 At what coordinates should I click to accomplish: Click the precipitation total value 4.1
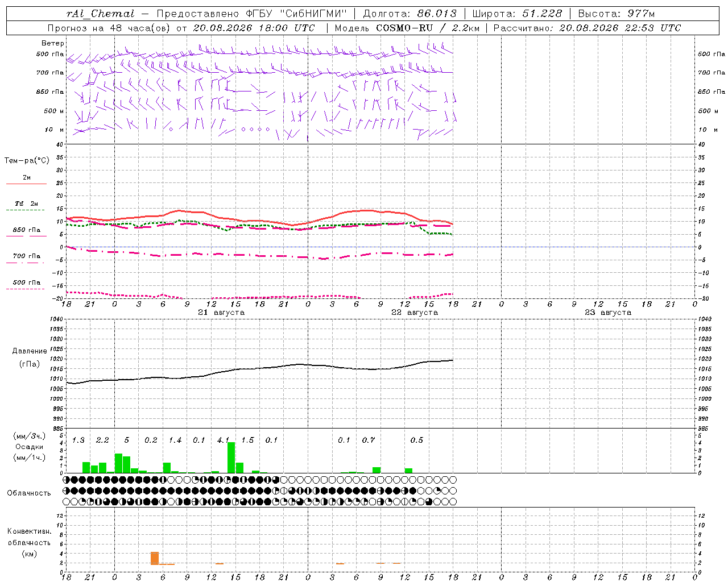click(x=223, y=440)
